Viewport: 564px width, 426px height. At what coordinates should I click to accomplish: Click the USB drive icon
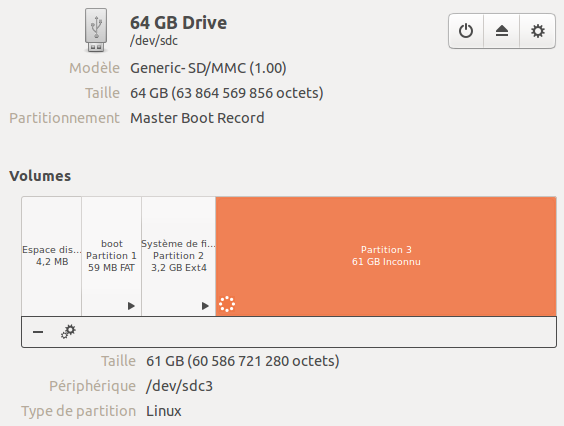(96, 30)
